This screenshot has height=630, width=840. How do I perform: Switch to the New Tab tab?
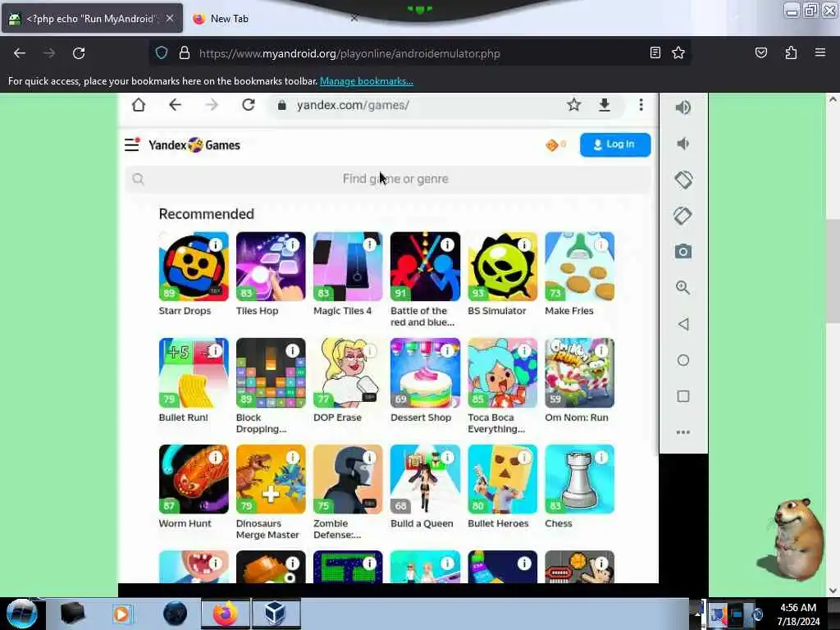click(230, 19)
